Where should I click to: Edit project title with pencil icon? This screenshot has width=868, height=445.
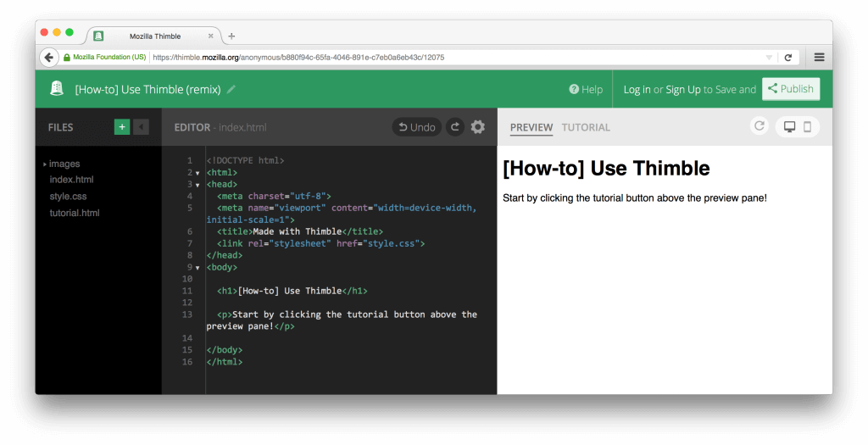click(231, 89)
